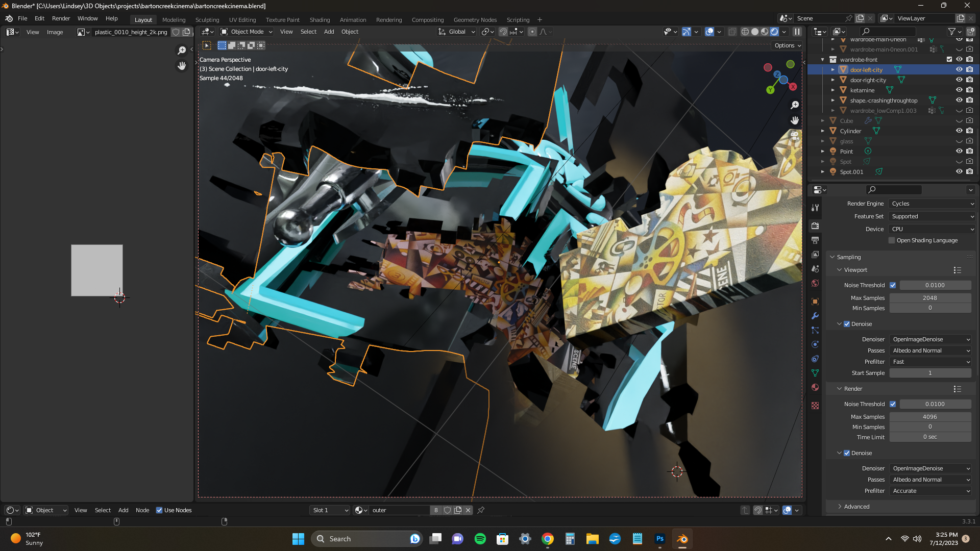Click the viewport pan hand icon
The height and width of the screenshot is (551, 980).
point(795,120)
